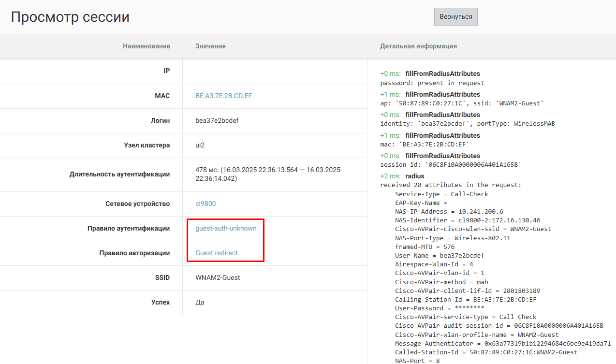Click the Message-Authenticator attribute line

tap(502, 343)
